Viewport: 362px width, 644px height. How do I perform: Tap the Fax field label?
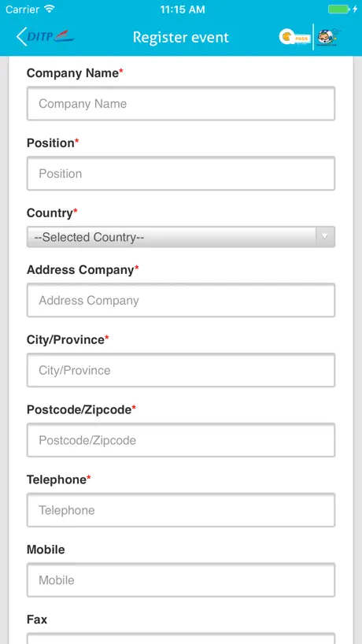click(x=37, y=620)
